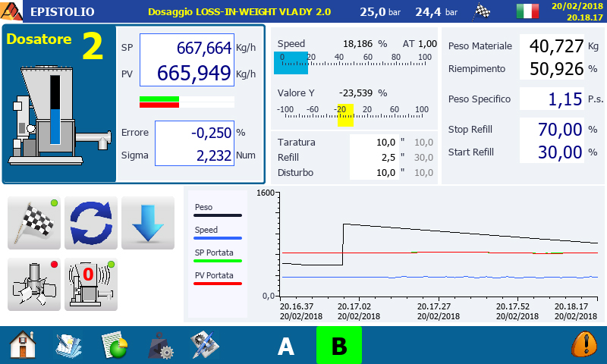Image resolution: width=607 pixels, height=364 pixels.
Task: Toggle the zero tare vibrating scale button
Action: [x=91, y=284]
